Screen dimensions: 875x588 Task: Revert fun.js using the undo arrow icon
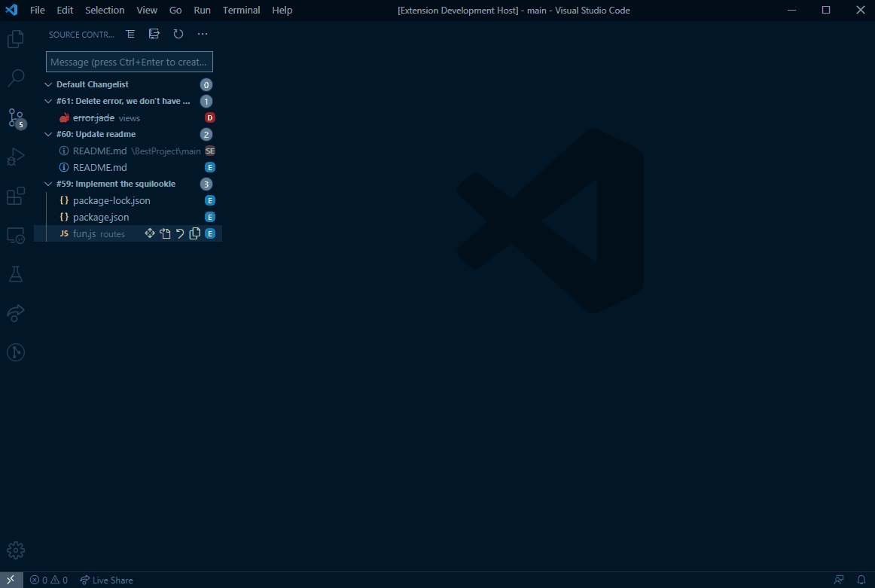[x=180, y=233]
